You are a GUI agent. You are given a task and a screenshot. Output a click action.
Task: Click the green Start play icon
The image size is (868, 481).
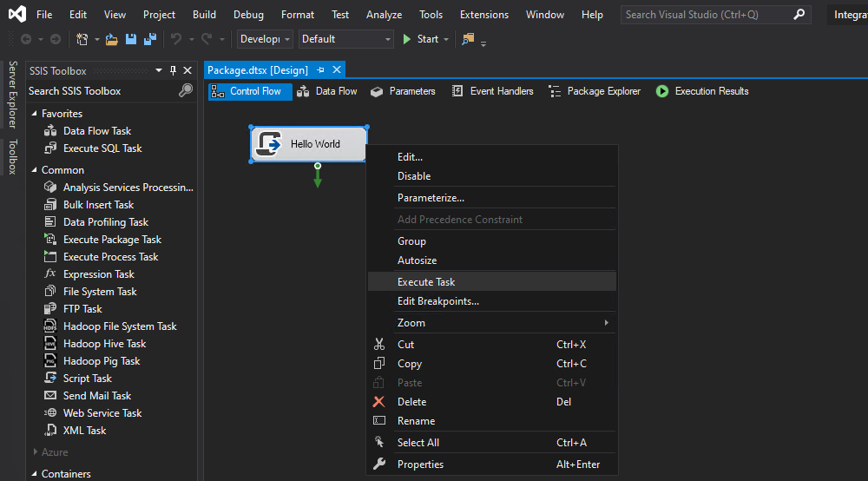point(407,39)
